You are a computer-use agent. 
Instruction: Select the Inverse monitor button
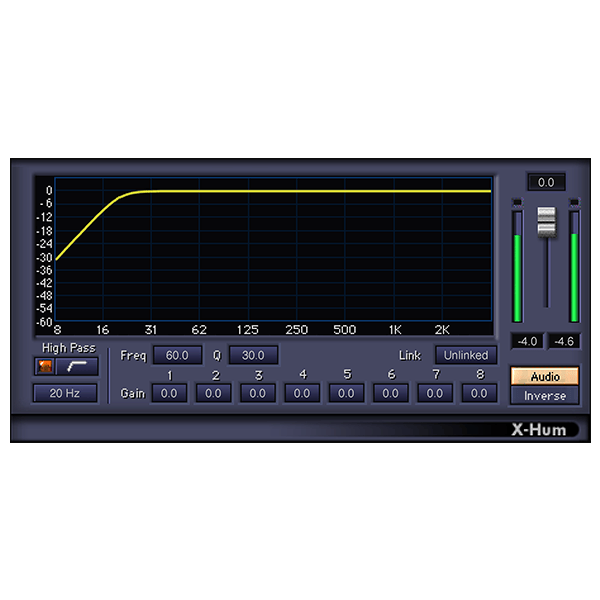click(545, 395)
